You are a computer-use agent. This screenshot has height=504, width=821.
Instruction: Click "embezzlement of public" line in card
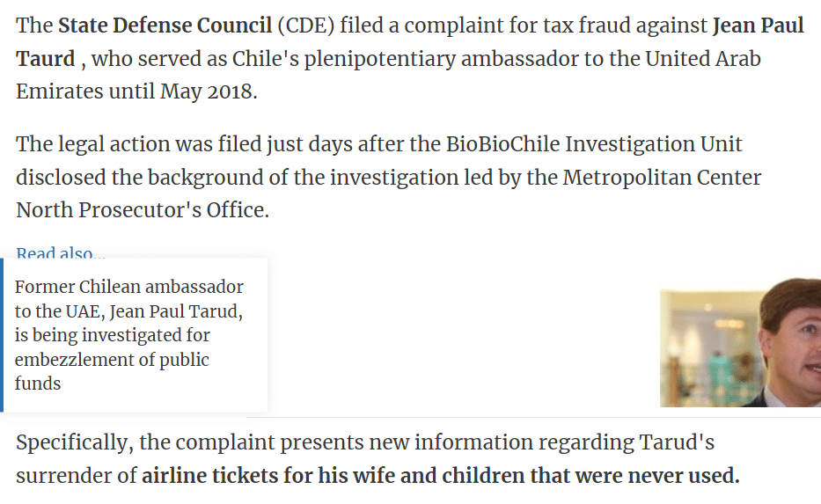pyautogui.click(x=112, y=360)
